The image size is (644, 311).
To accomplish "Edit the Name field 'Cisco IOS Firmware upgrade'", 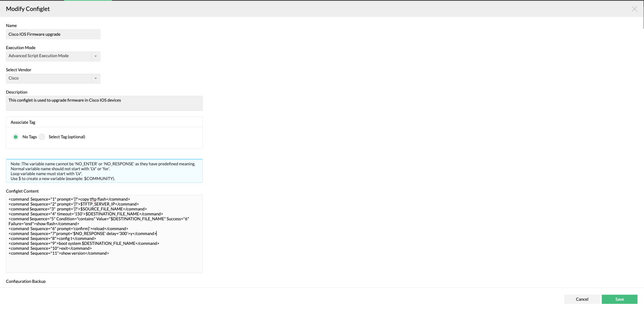I will [x=53, y=34].
